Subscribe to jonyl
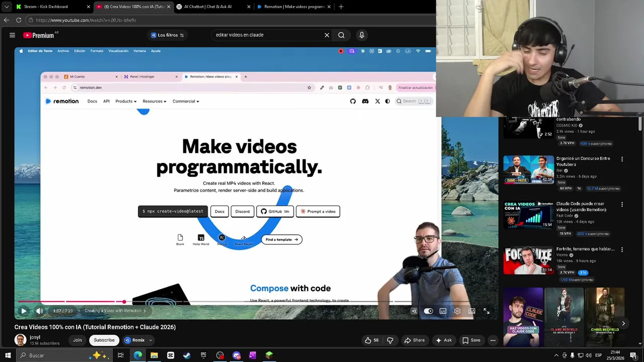 pyautogui.click(x=104, y=340)
